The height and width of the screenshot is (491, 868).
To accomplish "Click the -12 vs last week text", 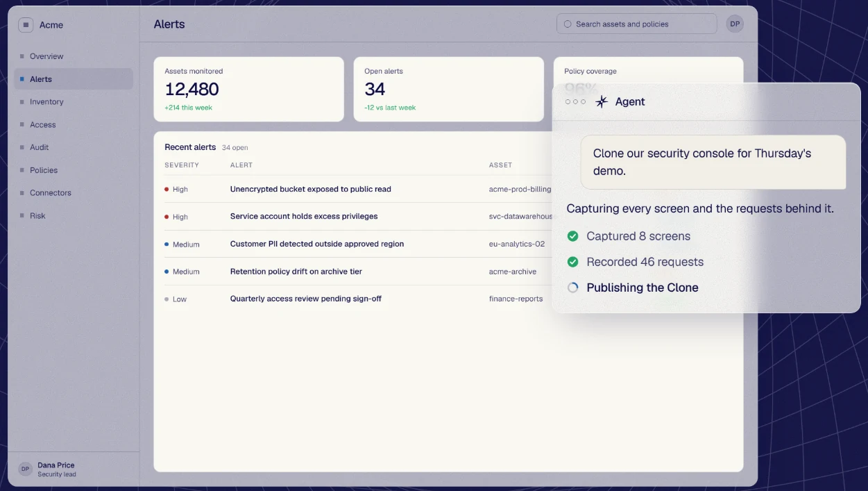I will point(390,108).
